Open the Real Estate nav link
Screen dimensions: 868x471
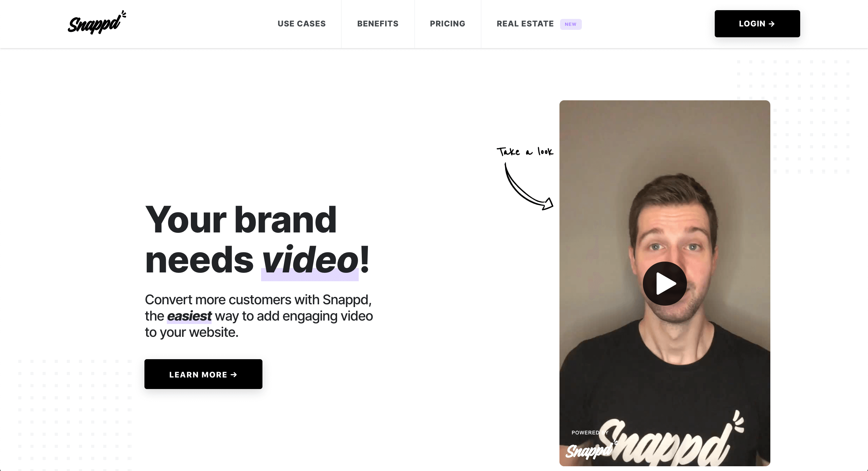pyautogui.click(x=525, y=24)
